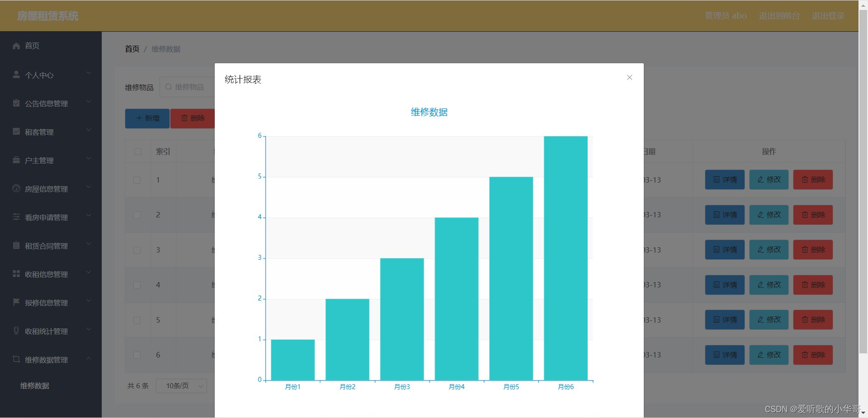Click 共 6 条 pagination total text

(138, 386)
